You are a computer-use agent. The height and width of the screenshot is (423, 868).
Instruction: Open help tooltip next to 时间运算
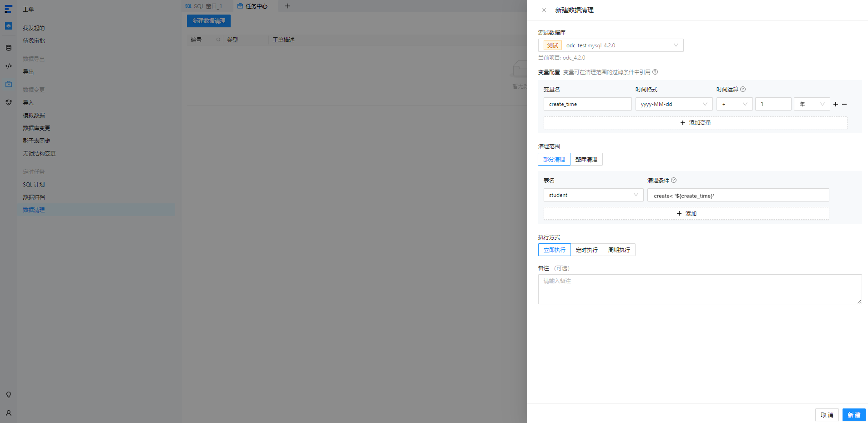[x=743, y=89]
